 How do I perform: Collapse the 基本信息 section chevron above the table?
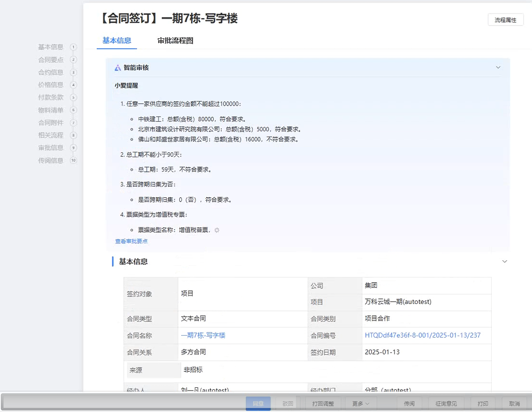click(504, 262)
